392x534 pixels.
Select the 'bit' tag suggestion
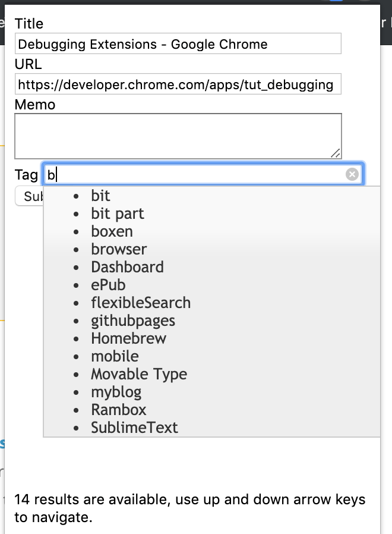(101, 196)
